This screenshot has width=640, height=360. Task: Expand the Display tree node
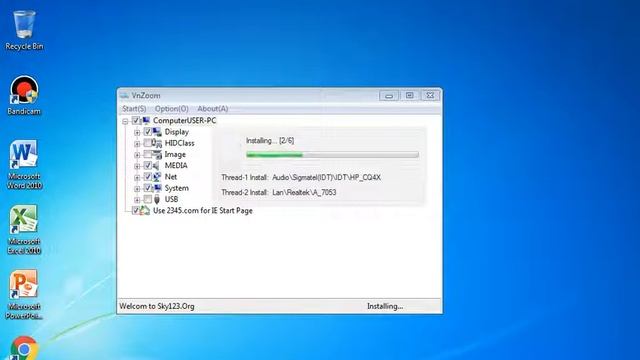click(x=137, y=132)
